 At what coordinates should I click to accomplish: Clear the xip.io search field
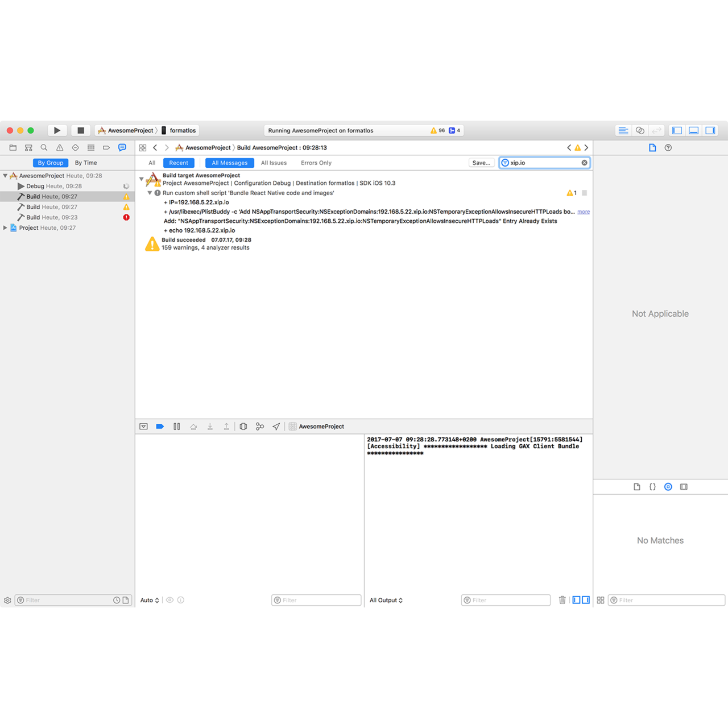584,163
